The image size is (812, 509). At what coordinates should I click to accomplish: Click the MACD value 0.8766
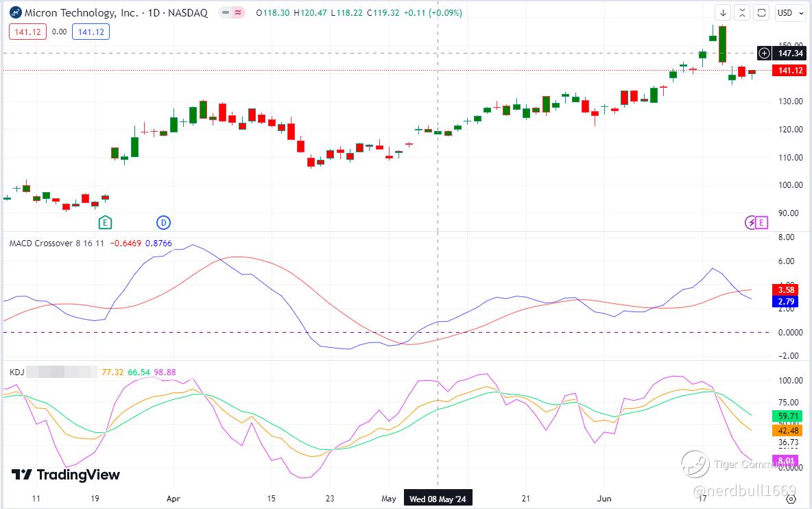(x=158, y=244)
